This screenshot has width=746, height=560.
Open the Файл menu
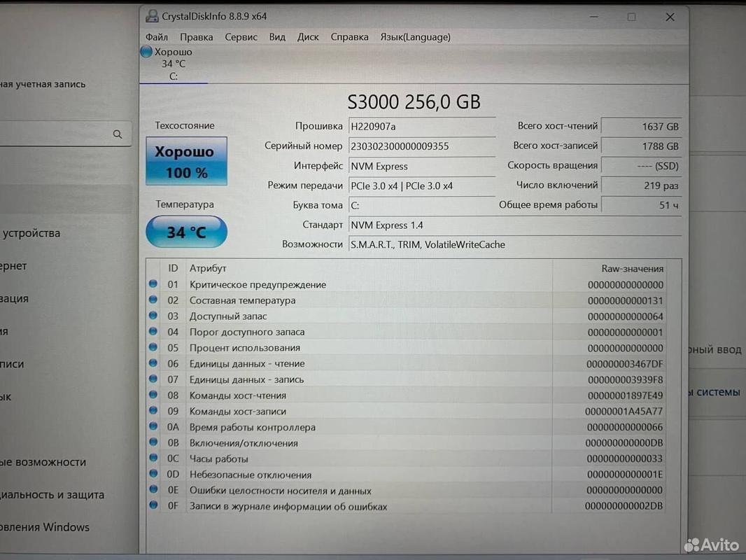click(157, 37)
